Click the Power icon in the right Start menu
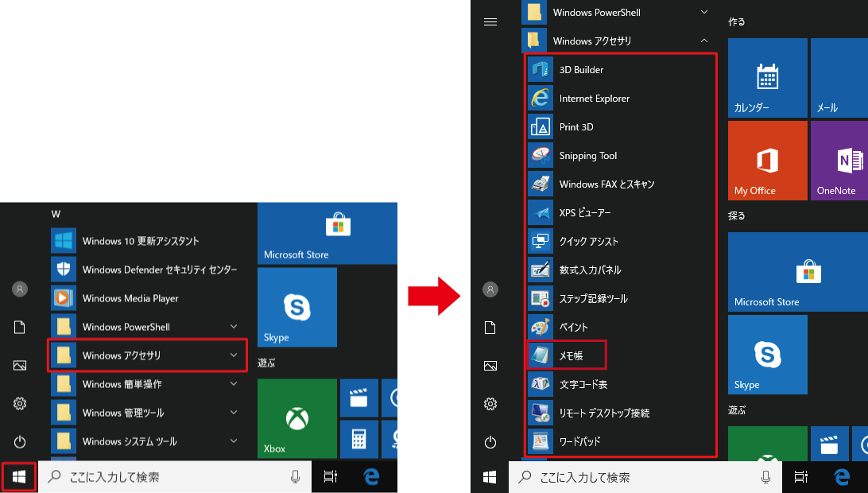The image size is (868, 493). pos(490,442)
